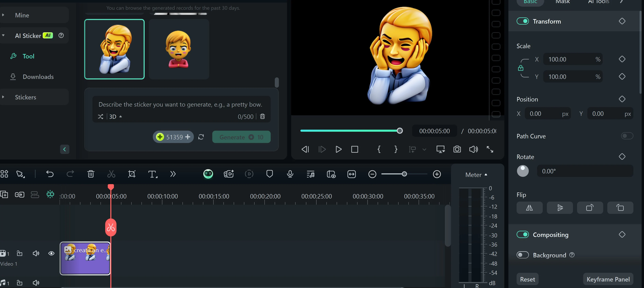Viewport: 644px width, 288px height.
Task: Delete selected clip with trash icon
Action: tap(91, 174)
